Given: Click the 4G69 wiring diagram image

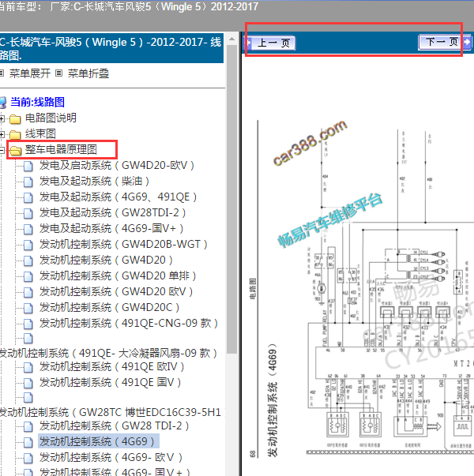Looking at the screenshot, I should tap(362, 288).
